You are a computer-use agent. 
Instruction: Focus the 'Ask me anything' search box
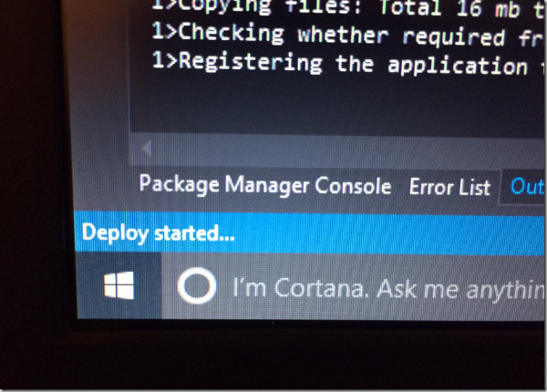pos(353,287)
